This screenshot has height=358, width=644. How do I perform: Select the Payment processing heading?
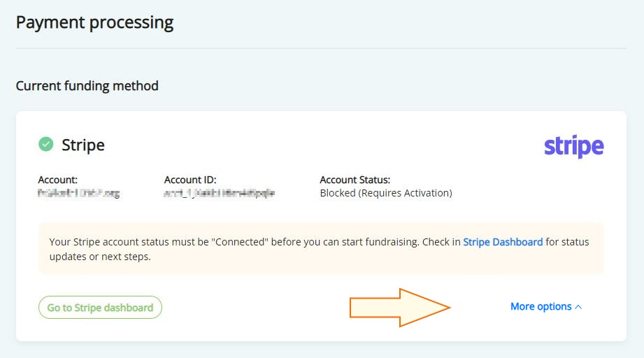click(95, 22)
